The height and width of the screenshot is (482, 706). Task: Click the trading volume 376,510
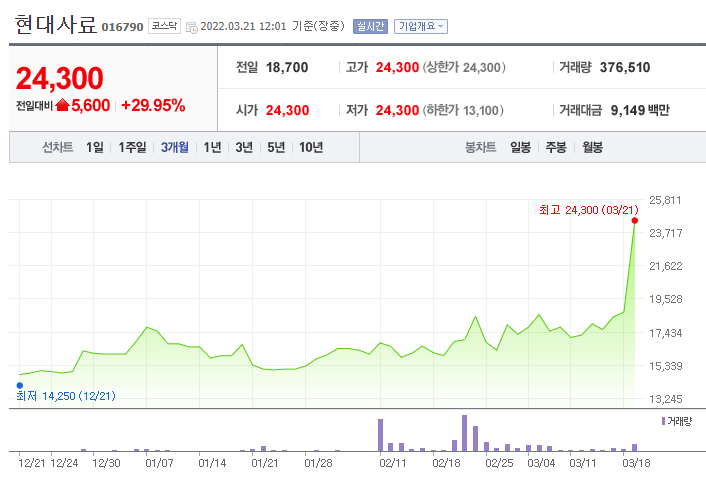coord(625,68)
